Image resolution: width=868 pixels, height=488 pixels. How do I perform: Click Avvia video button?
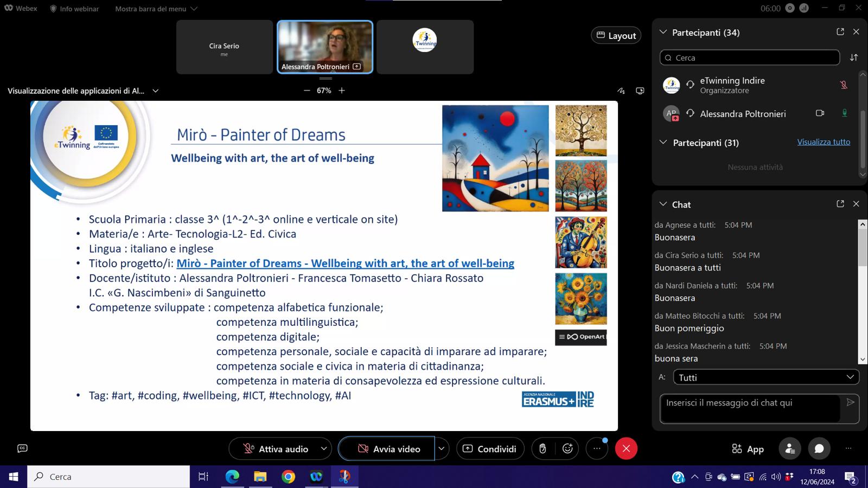click(x=386, y=449)
